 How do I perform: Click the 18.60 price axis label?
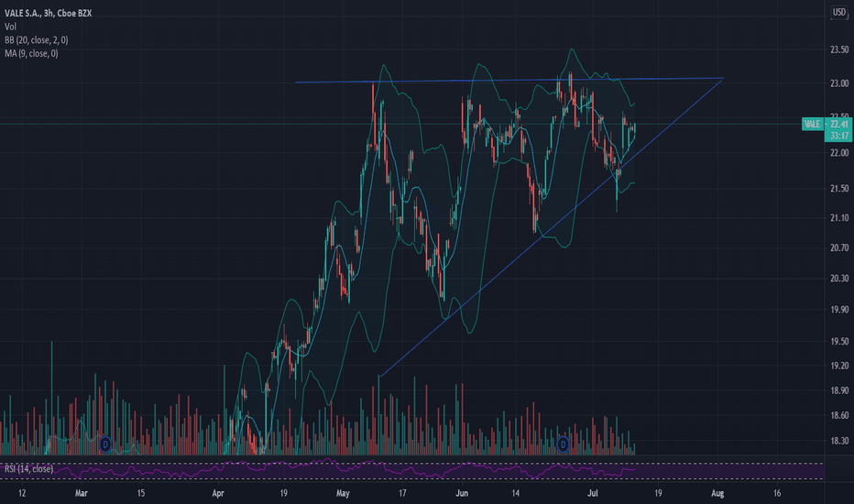point(838,415)
